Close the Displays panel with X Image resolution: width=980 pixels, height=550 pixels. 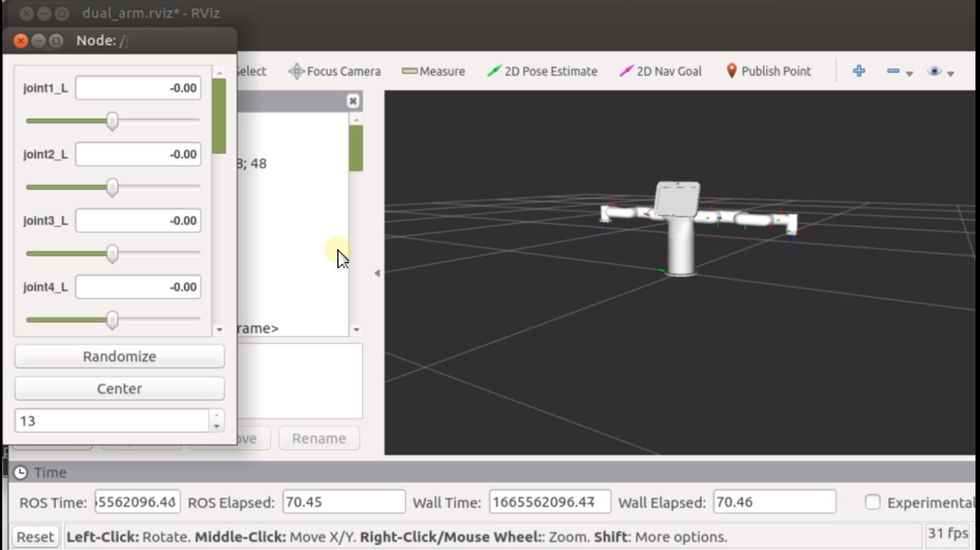(x=353, y=101)
